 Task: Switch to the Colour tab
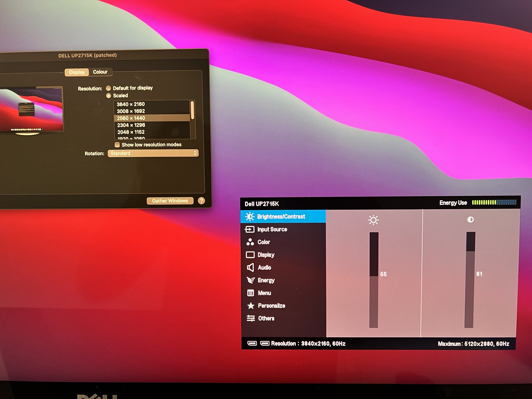click(x=100, y=72)
